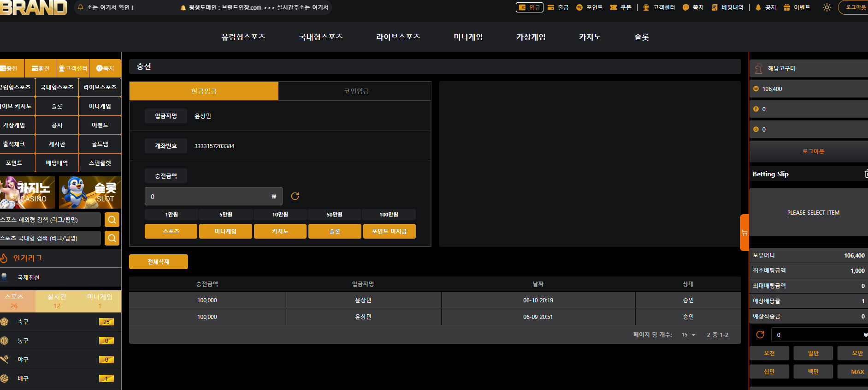Click the charge amount input field
The width and height of the screenshot is (868, 390).
pyautogui.click(x=213, y=196)
